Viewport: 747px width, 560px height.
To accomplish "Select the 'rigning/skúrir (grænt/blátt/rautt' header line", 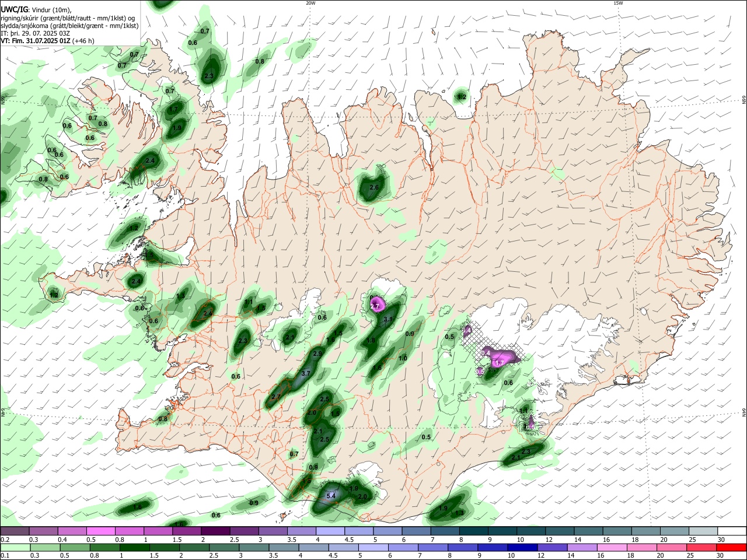I will [68, 18].
